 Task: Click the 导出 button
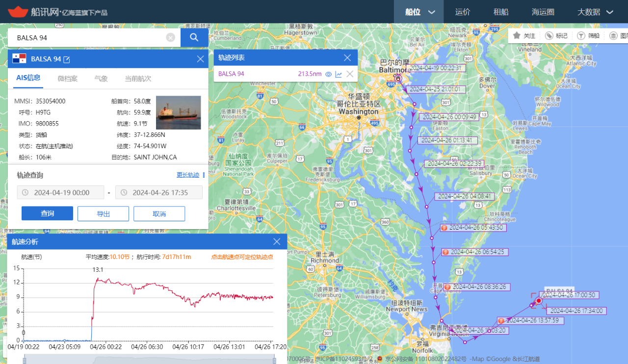103,213
